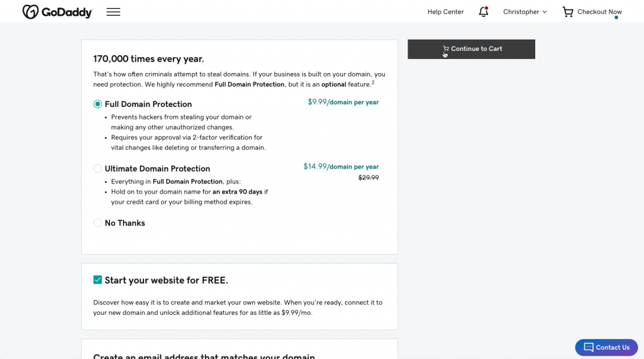Expand the Christopher account dropdown
This screenshot has width=644, height=359.
coord(525,12)
